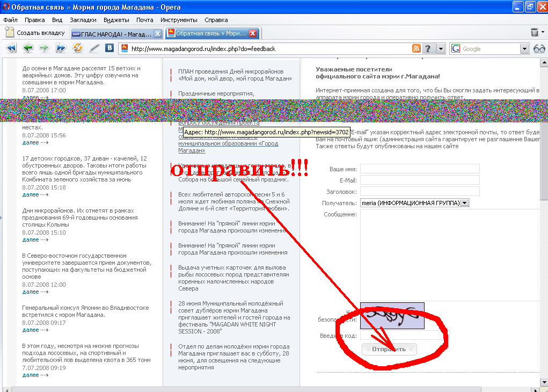Reload the page with orange refresh icon
The width and height of the screenshot is (548, 392).
click(x=78, y=48)
